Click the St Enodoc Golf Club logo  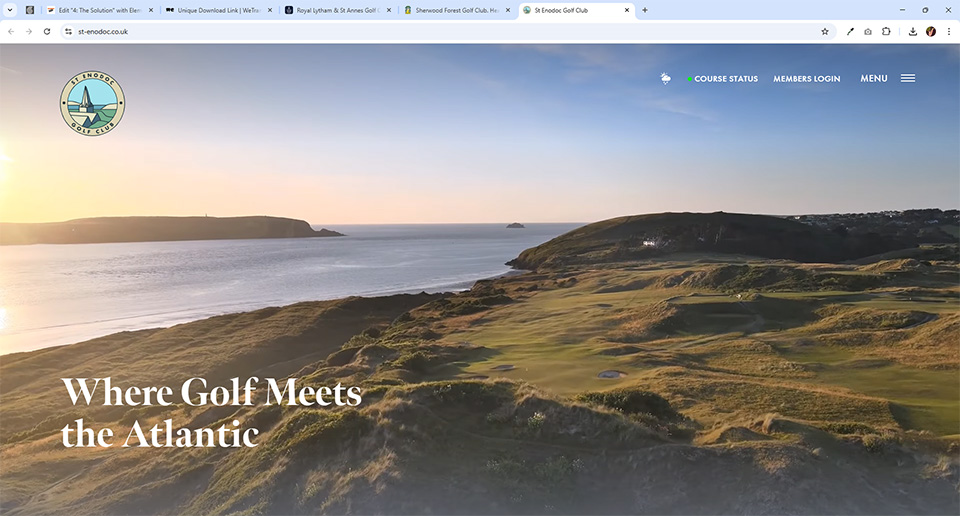tap(92, 103)
